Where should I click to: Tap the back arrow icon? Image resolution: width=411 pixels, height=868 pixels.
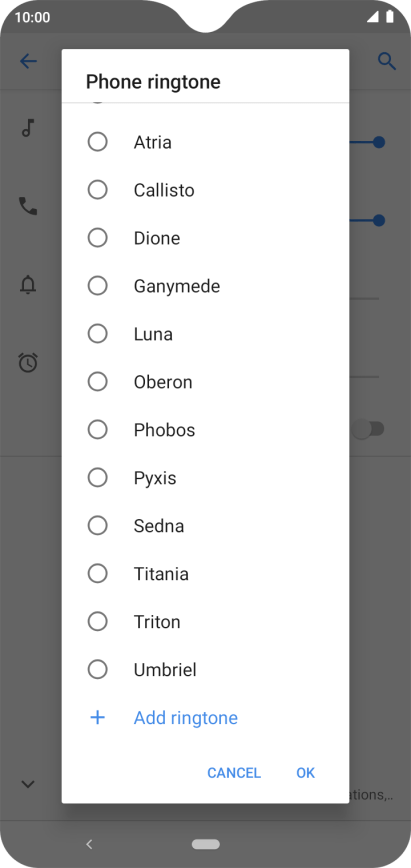[x=28, y=61]
